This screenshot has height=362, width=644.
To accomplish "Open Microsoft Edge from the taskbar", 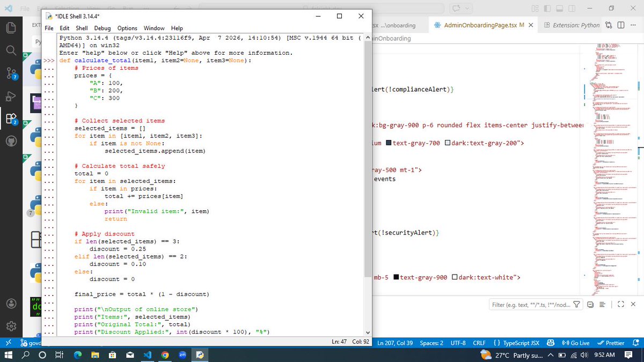I will click(77, 355).
